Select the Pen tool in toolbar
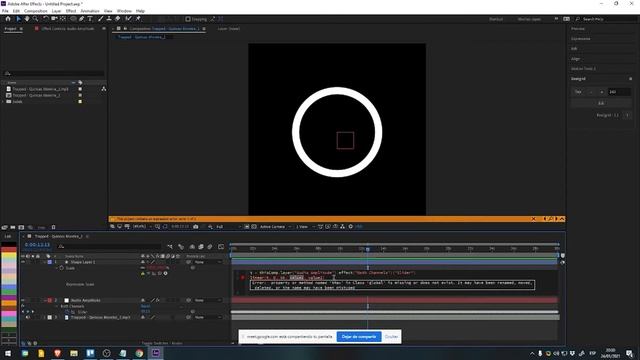This screenshot has width=640, height=360. pos(82,19)
